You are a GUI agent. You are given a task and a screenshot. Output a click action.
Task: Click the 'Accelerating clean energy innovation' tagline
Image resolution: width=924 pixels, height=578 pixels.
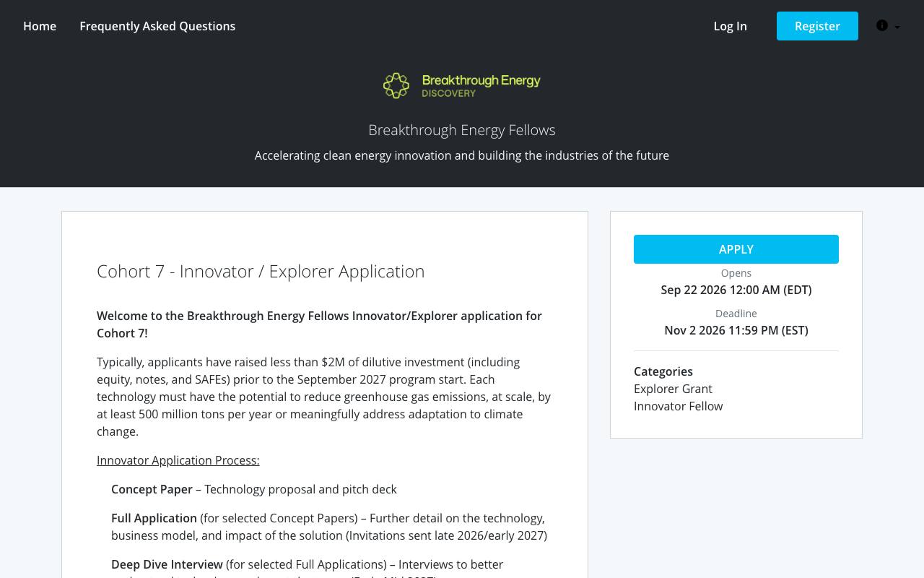pyautogui.click(x=462, y=155)
